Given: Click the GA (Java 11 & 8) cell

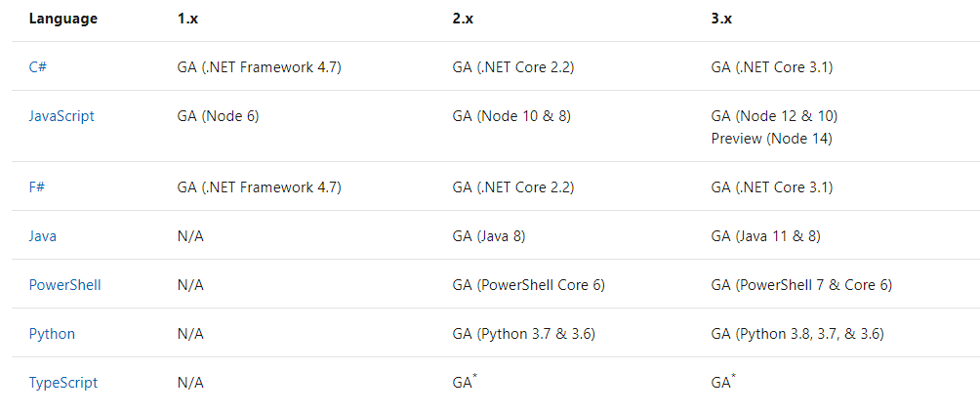Looking at the screenshot, I should tap(765, 235).
